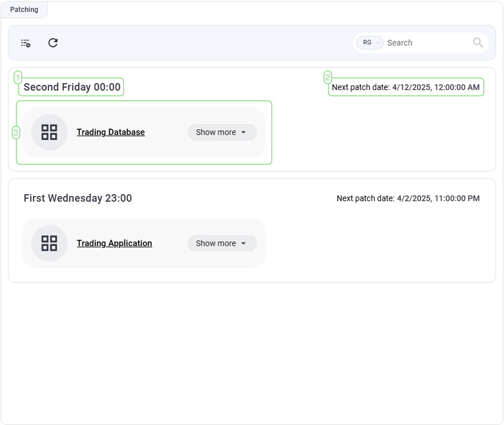Select the Second Friday 00:00 heading
The height and width of the screenshot is (425, 504).
(x=72, y=87)
